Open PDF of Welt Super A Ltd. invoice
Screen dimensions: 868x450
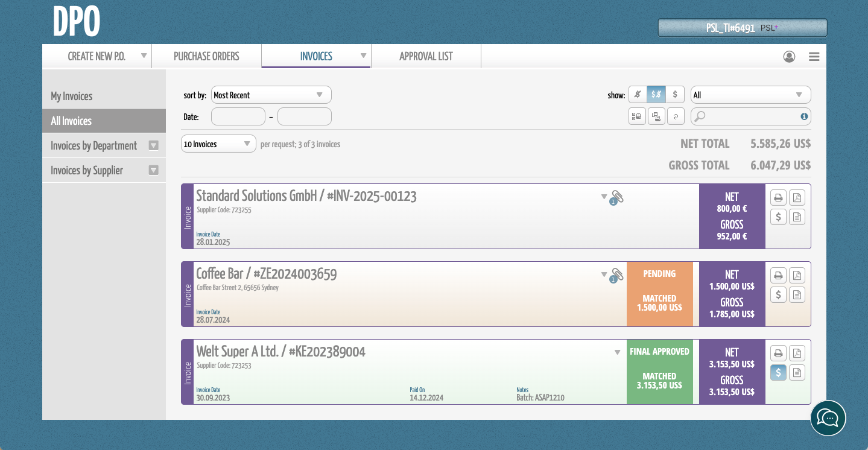(797, 353)
